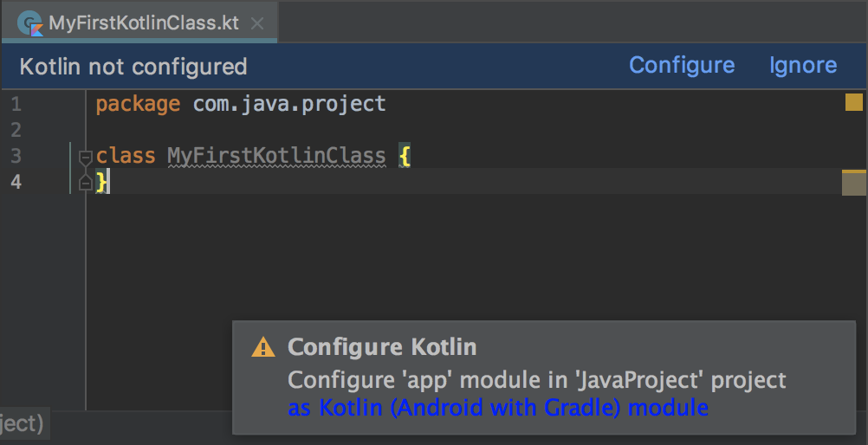Click the warning triangle in the notification

click(262, 348)
